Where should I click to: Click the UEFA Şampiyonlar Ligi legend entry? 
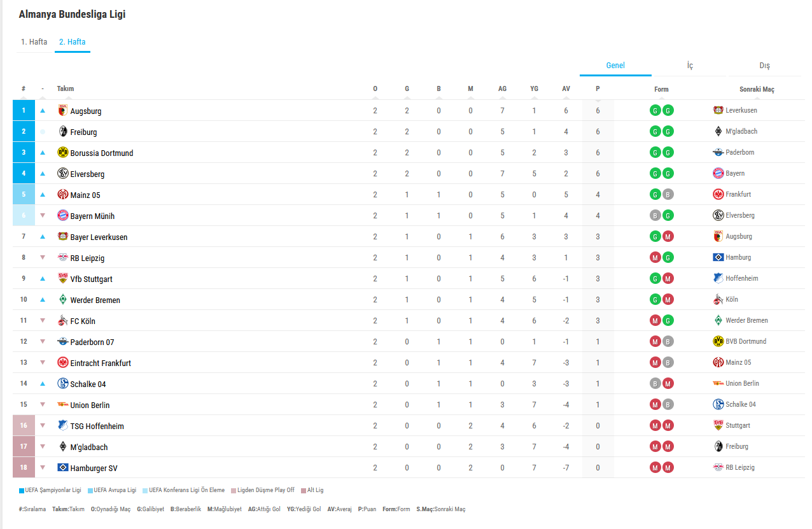pyautogui.click(x=50, y=490)
